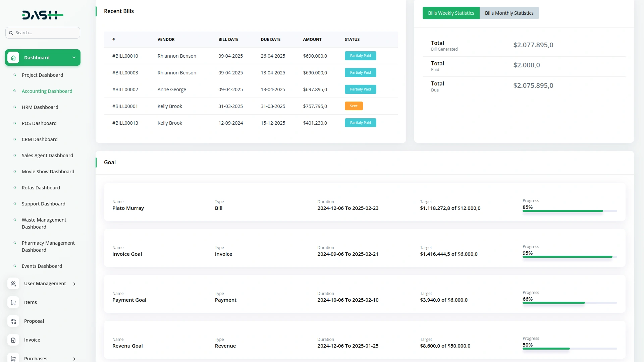
Task: Select Bills Weekly Statistics tab
Action: click(451, 13)
